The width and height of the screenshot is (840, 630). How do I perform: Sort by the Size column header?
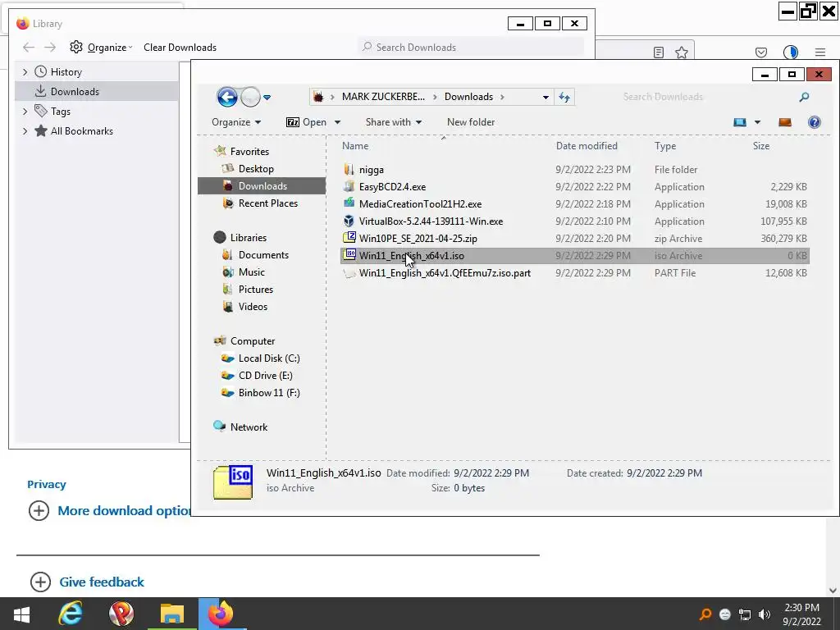760,146
